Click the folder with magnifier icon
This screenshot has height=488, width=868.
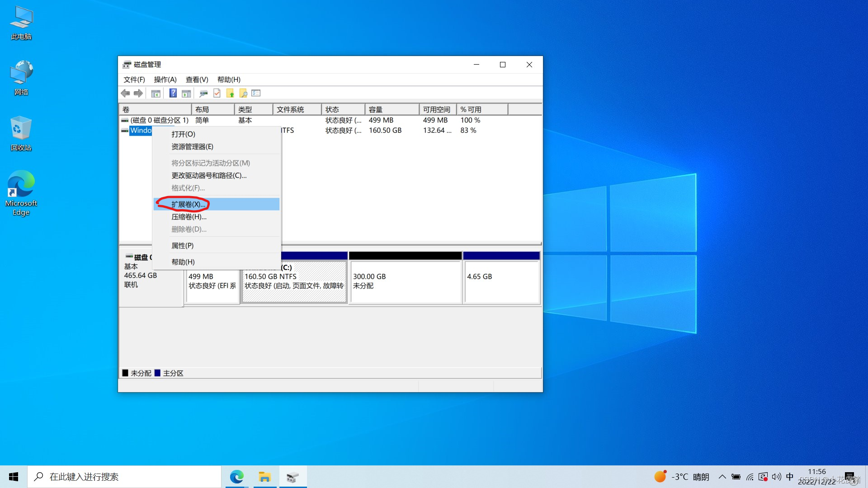[243, 94]
